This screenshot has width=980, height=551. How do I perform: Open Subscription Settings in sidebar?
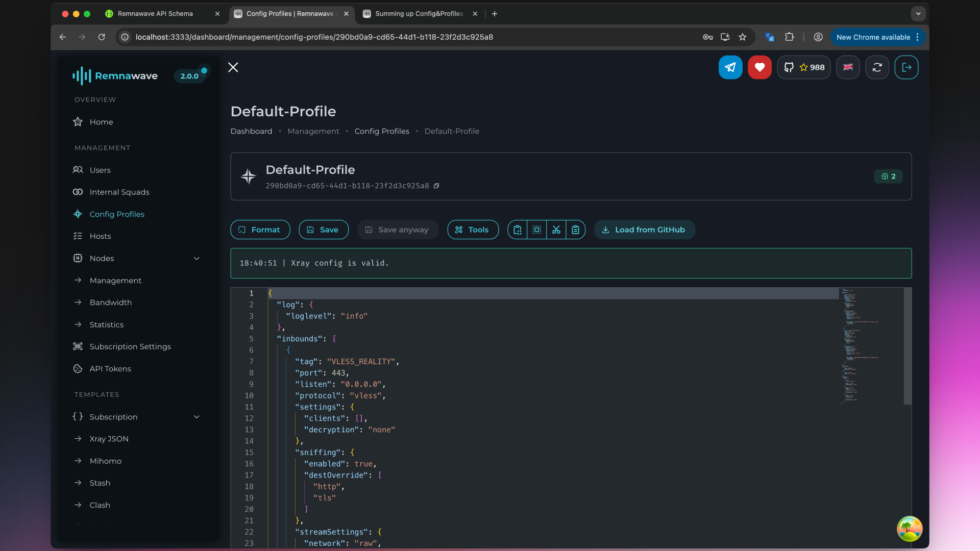tap(130, 346)
